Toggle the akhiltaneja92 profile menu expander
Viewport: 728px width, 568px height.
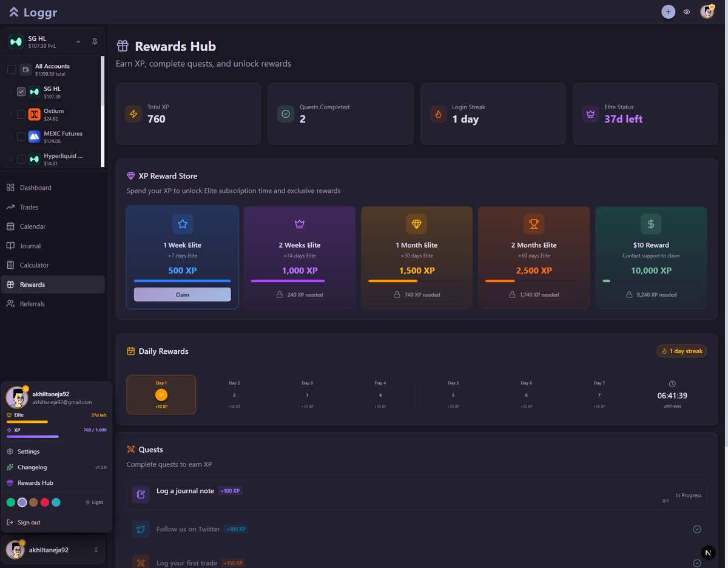click(95, 550)
